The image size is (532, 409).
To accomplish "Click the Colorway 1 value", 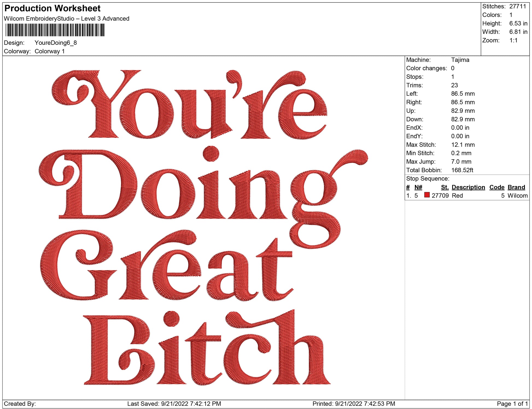I will [49, 51].
